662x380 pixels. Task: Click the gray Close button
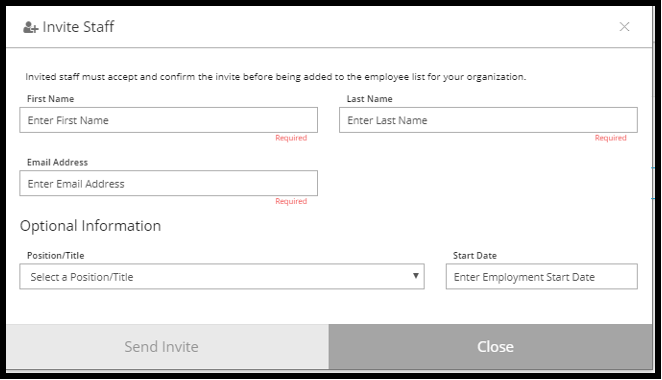[x=491, y=347]
